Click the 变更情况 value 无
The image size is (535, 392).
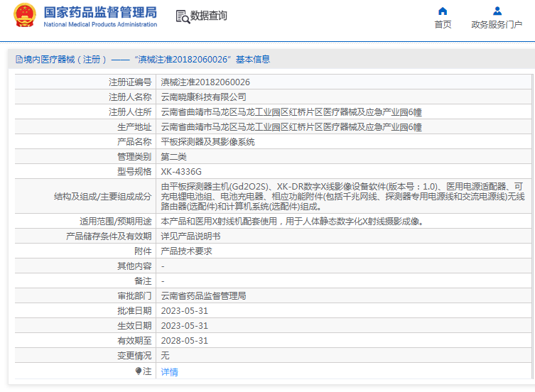coord(165,356)
